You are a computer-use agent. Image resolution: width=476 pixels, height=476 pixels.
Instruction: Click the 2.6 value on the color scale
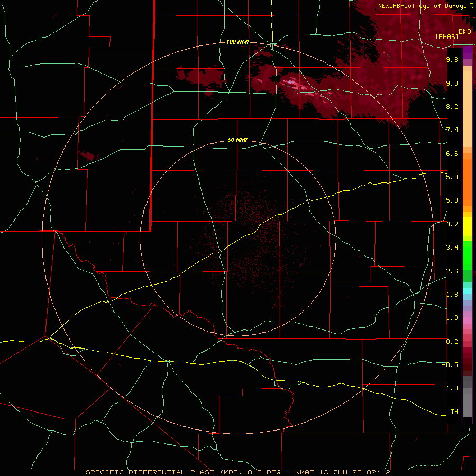[x=452, y=271]
